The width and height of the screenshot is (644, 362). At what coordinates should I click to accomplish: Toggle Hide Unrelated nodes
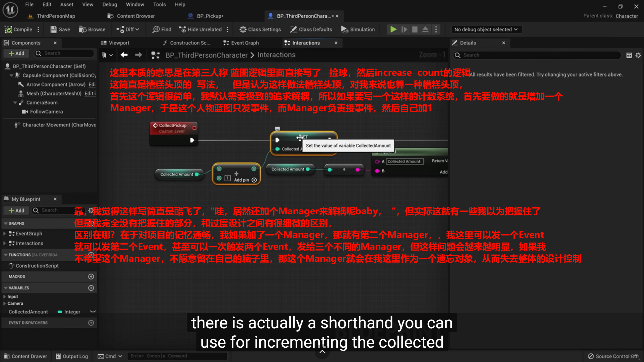click(x=200, y=29)
